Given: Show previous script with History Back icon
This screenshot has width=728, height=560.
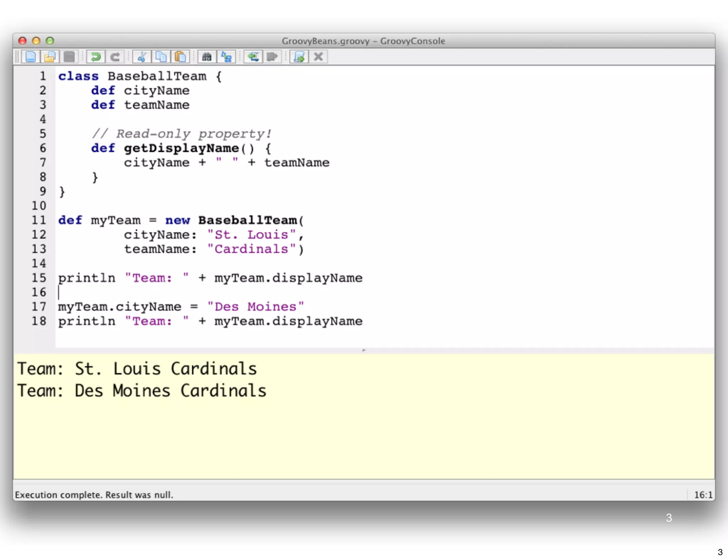Looking at the screenshot, I should [253, 57].
